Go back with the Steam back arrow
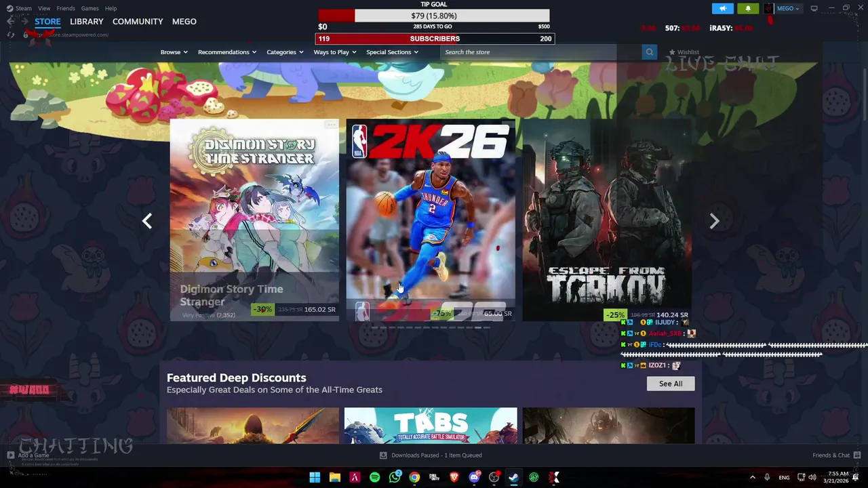The width and height of the screenshot is (868, 488). pos(10,22)
